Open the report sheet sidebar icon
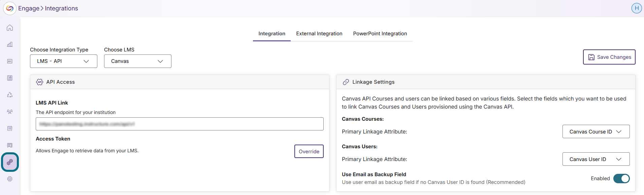 click(10, 78)
